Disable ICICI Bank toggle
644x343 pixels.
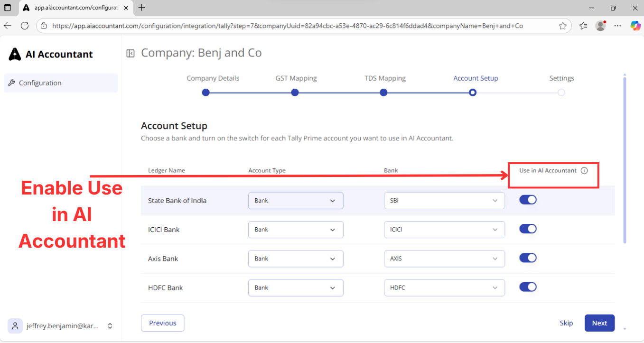click(x=528, y=229)
